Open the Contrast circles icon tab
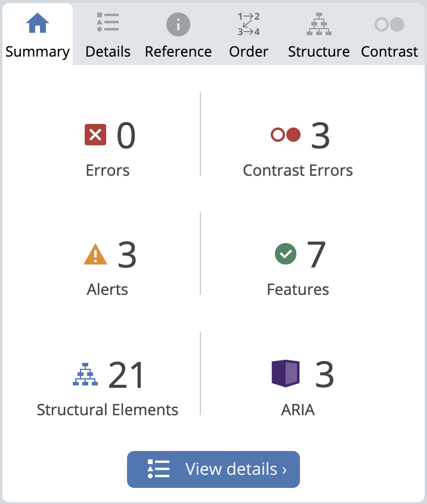Image resolution: width=427 pixels, height=504 pixels. [x=389, y=24]
